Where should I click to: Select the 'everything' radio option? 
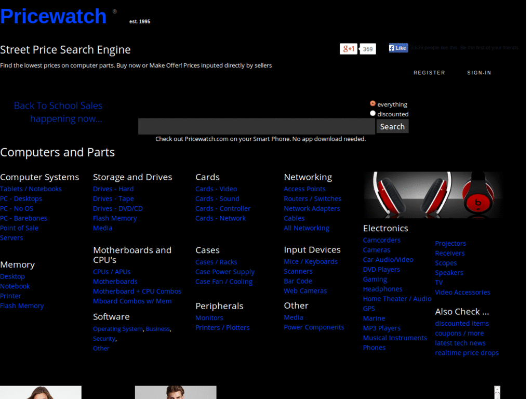[373, 103]
